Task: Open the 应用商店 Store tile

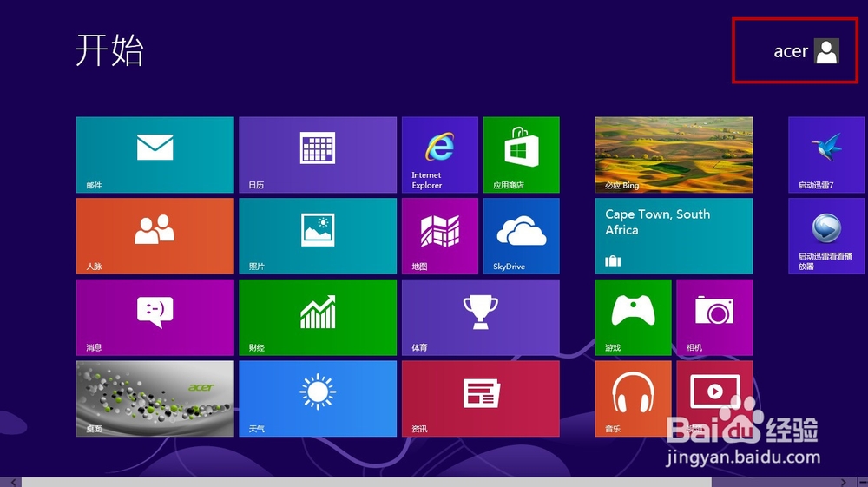Action: coord(522,155)
